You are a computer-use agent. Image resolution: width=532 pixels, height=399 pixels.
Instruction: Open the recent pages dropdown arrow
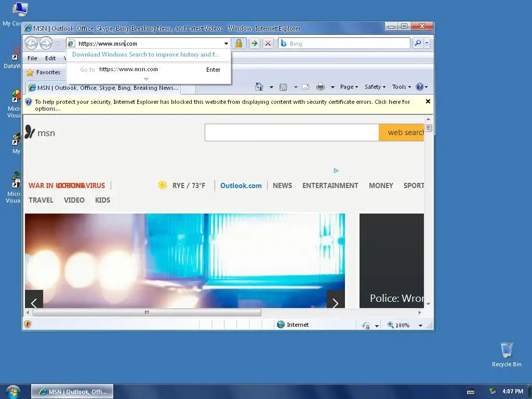click(x=57, y=44)
